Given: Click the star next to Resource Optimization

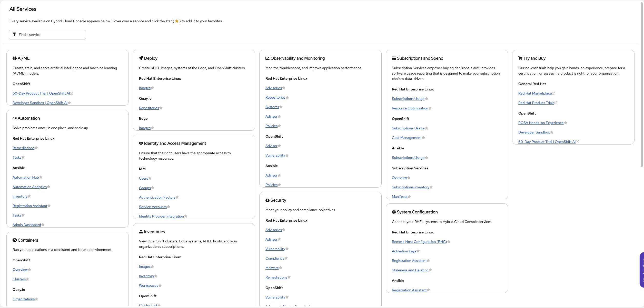Looking at the screenshot, I should (x=430, y=108).
